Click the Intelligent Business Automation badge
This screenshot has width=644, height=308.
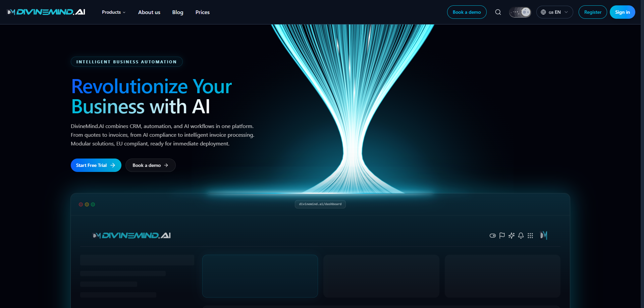pyautogui.click(x=126, y=62)
